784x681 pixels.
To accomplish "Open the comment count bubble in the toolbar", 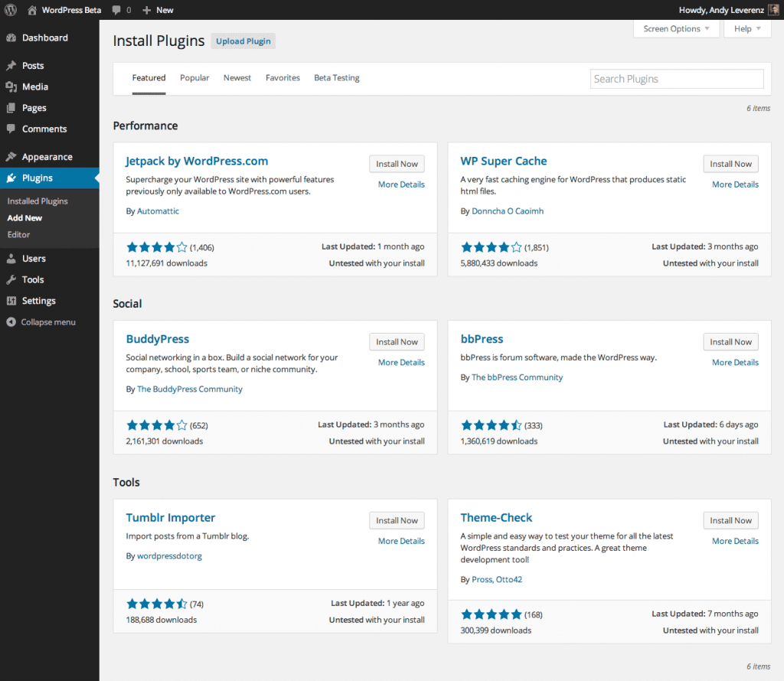I will click(x=119, y=10).
